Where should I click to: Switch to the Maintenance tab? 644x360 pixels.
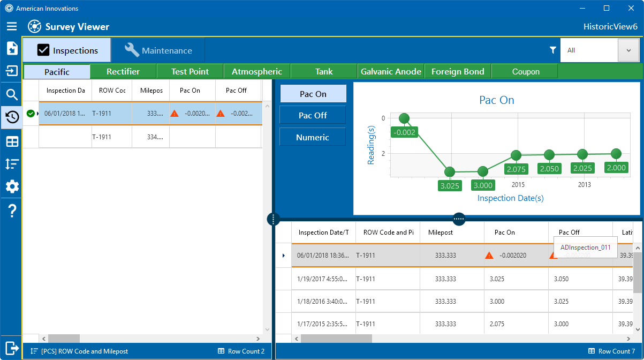(x=158, y=50)
